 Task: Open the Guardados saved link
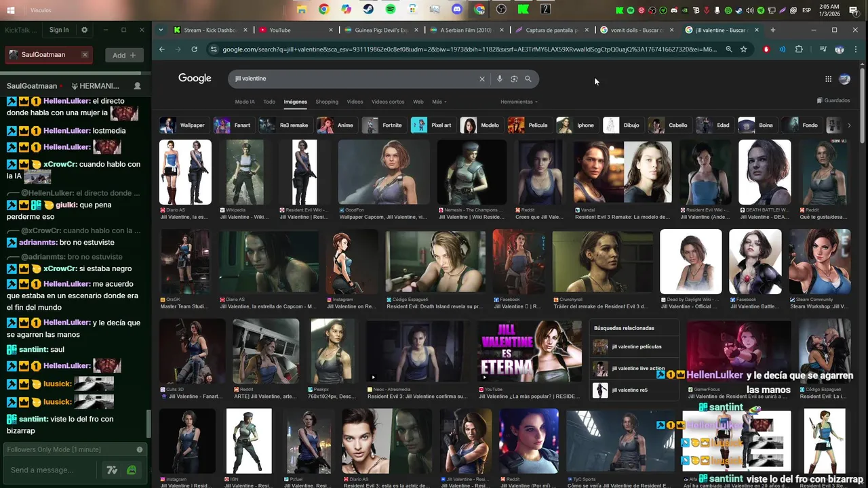pyautogui.click(x=833, y=100)
